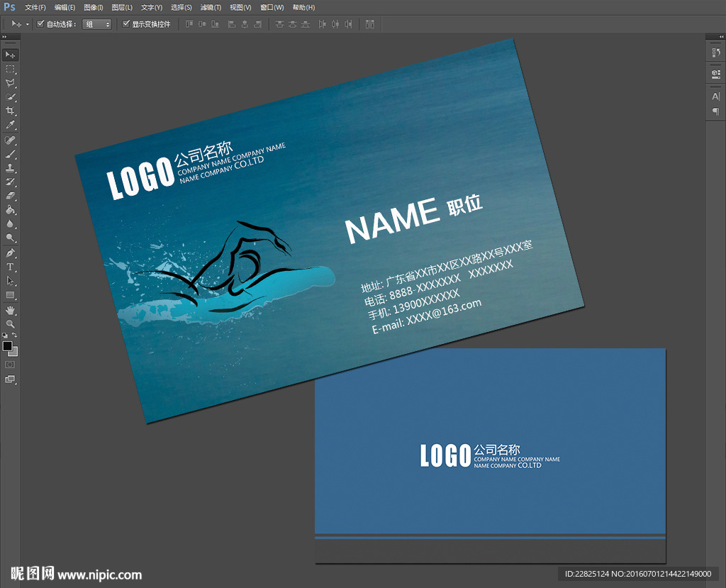This screenshot has width=726, height=588.
Task: Swap foreground and background colors
Action: tap(15, 335)
